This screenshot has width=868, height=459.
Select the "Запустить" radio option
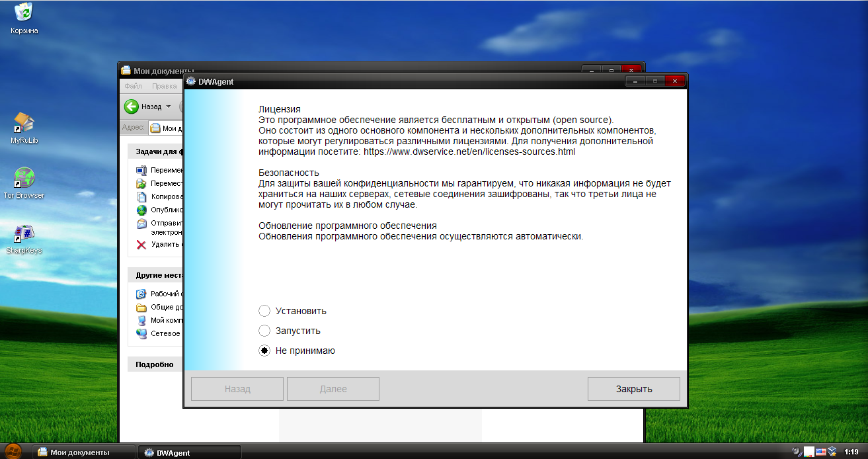(264, 331)
